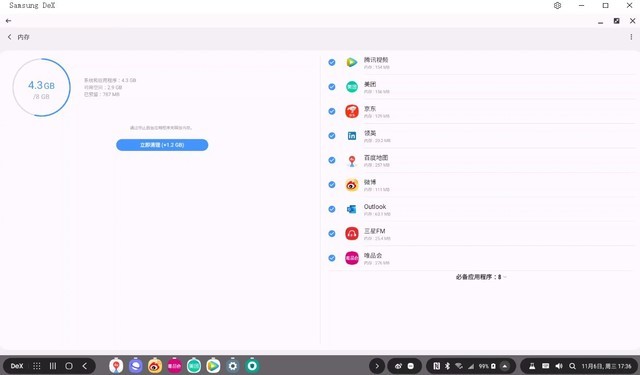Click the DeX button in taskbar
Screen dimensions: 640x375
tap(17, 366)
